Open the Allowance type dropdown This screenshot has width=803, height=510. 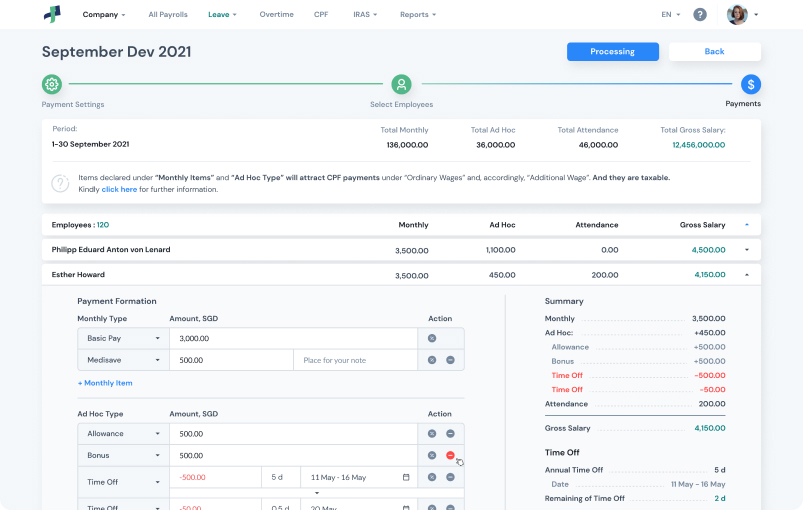point(123,434)
